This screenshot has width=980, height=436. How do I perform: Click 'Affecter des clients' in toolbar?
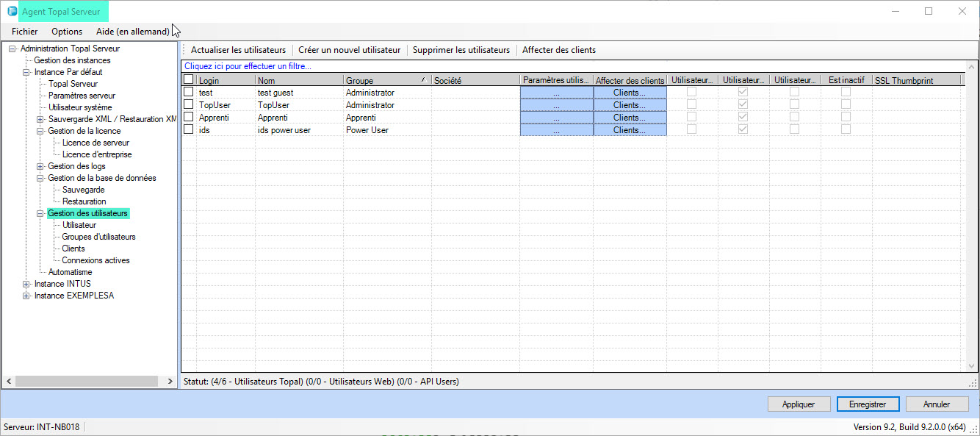click(x=558, y=50)
